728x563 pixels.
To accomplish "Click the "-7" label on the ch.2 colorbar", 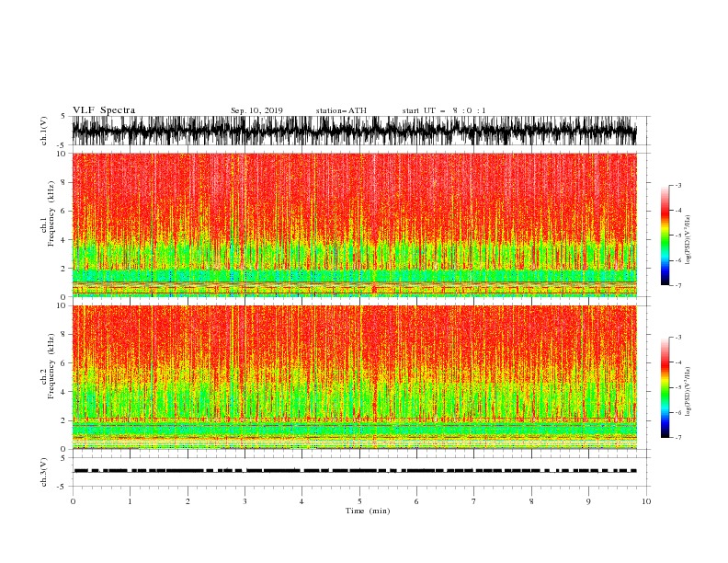I will click(677, 437).
